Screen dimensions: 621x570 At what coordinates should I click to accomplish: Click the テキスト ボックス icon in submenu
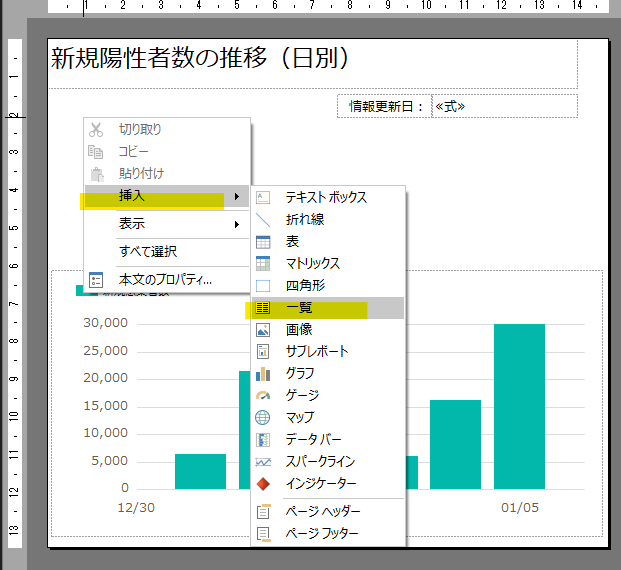pyautogui.click(x=263, y=198)
